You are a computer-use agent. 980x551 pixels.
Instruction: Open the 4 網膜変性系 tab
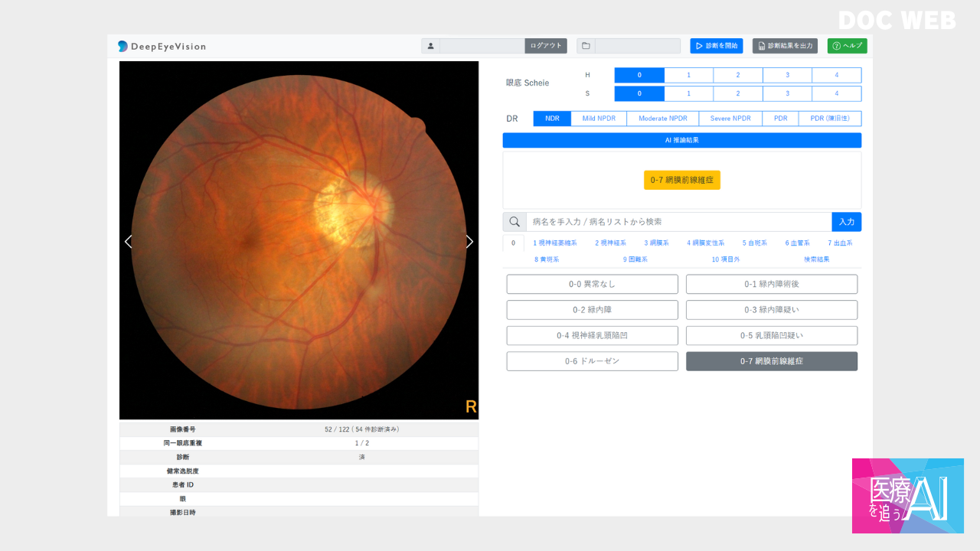coord(705,243)
